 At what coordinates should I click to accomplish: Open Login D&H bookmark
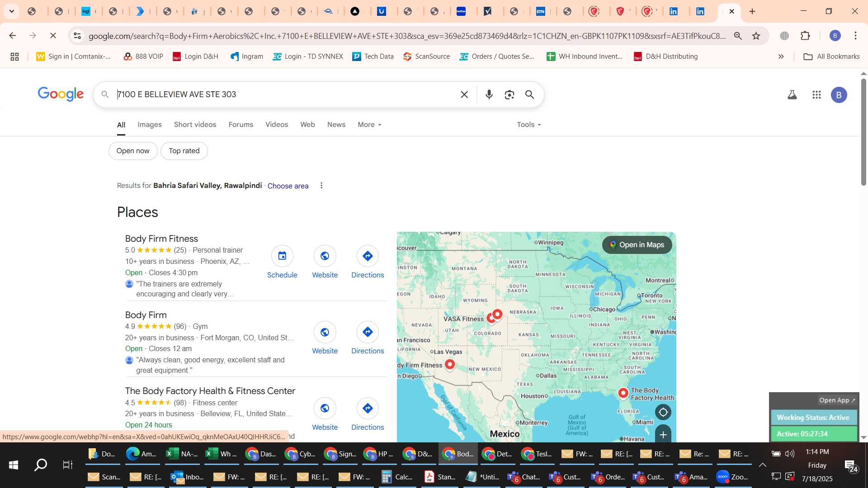click(x=195, y=56)
